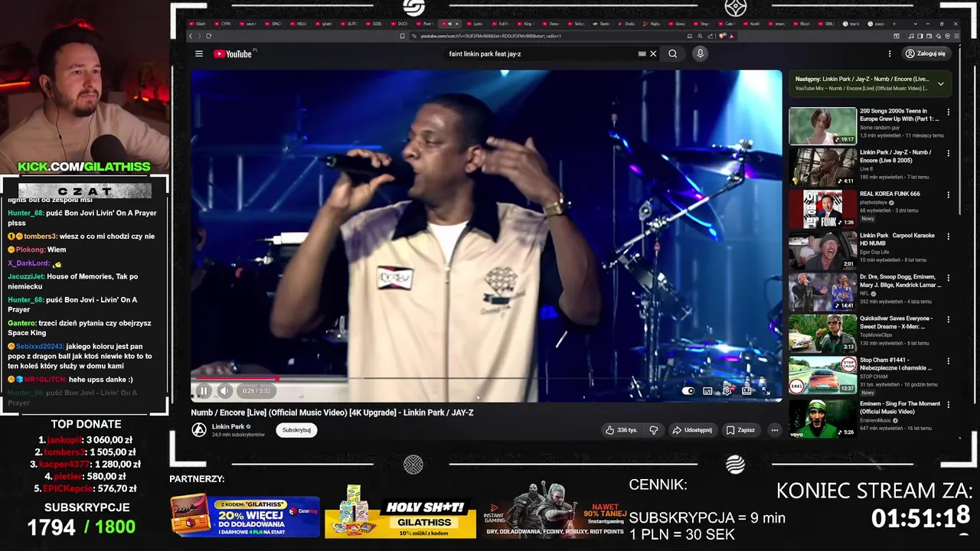Open more actions menu below video
This screenshot has height=551, width=980.
[775, 430]
